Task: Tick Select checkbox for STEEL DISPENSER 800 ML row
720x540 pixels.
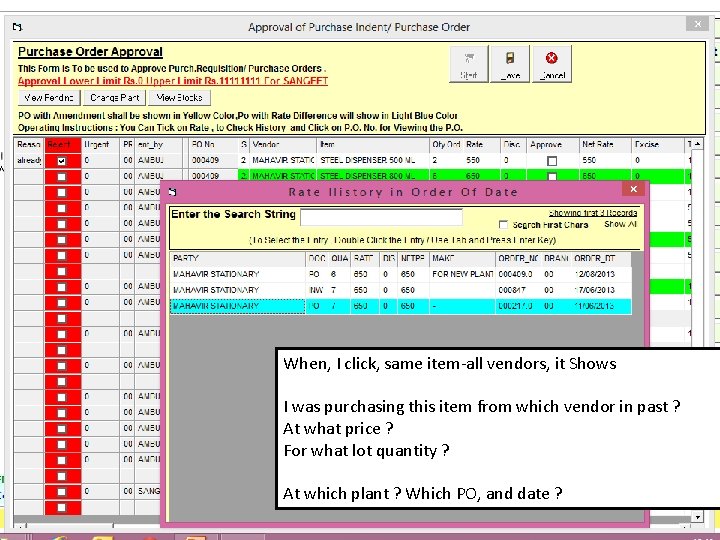Action: point(62,177)
